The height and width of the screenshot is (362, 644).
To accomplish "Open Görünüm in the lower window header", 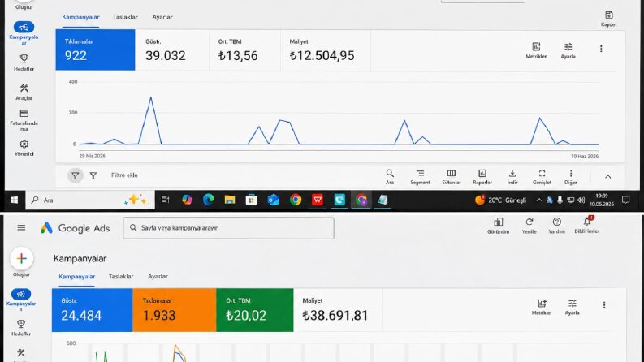I will tap(498, 226).
